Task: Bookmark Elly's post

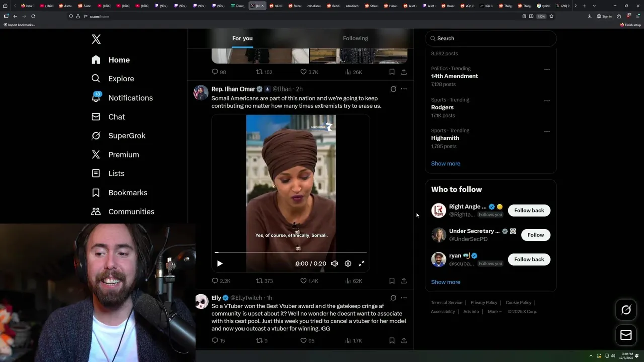Action: point(392,341)
